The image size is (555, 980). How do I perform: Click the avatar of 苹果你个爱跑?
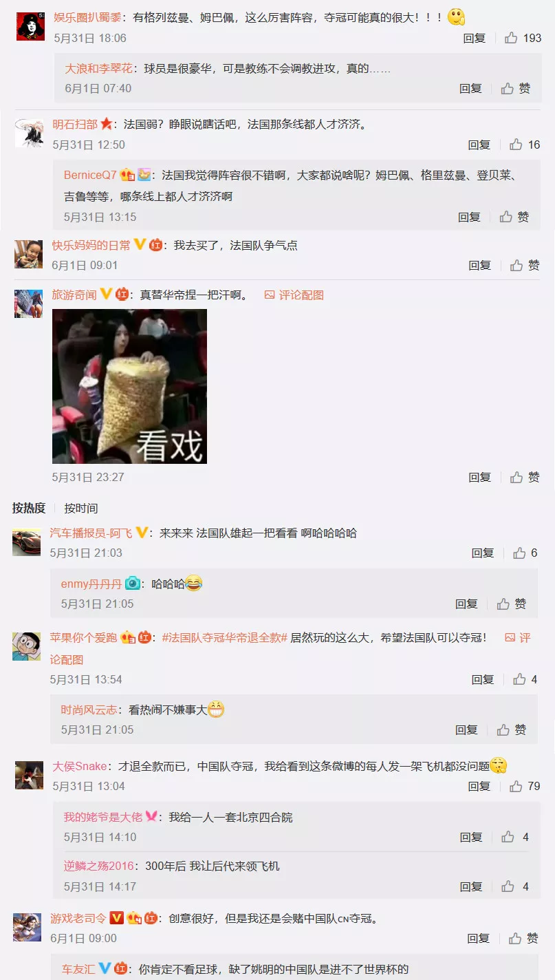click(x=26, y=647)
